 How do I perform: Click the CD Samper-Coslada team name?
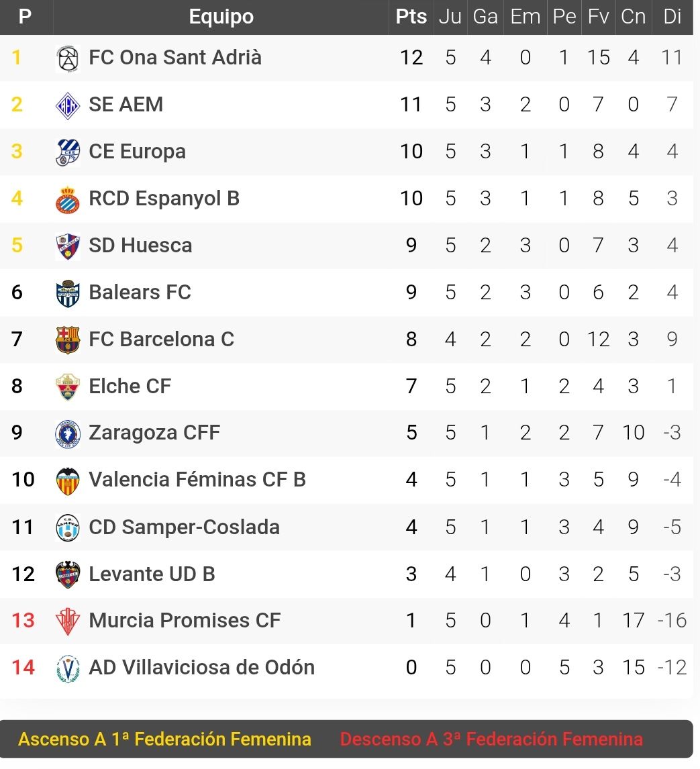coord(185,527)
